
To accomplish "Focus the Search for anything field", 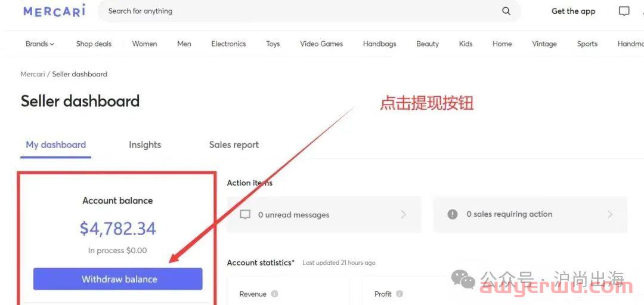I will click(x=309, y=11).
